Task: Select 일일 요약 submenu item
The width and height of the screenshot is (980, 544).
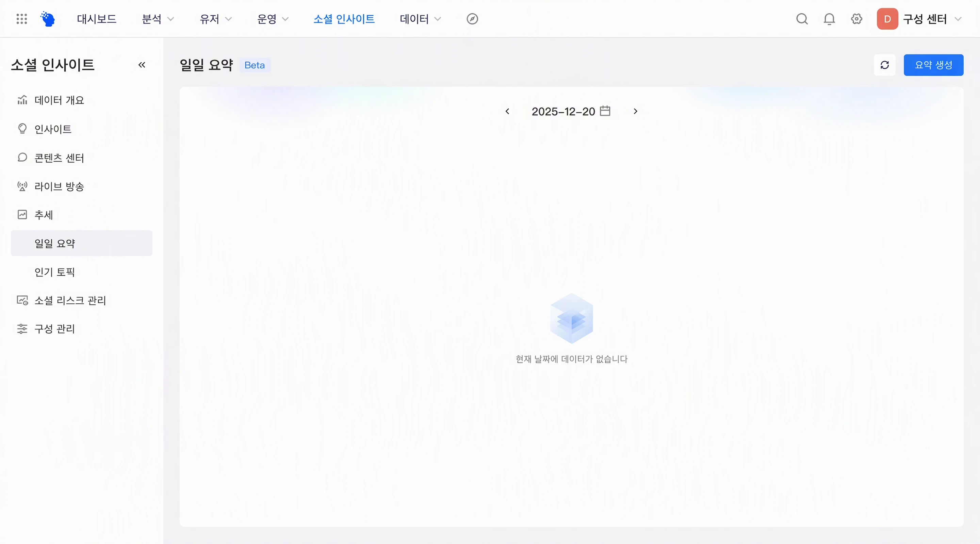Action: pos(81,243)
